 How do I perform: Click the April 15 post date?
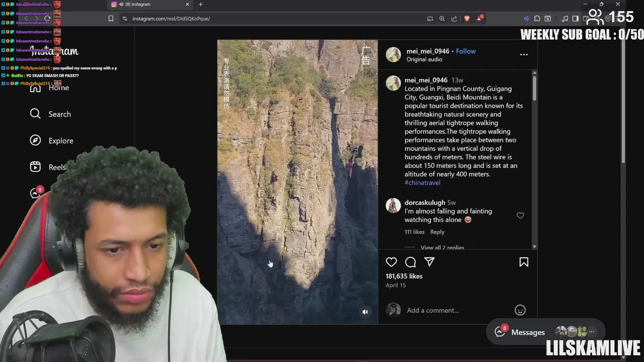(x=395, y=285)
